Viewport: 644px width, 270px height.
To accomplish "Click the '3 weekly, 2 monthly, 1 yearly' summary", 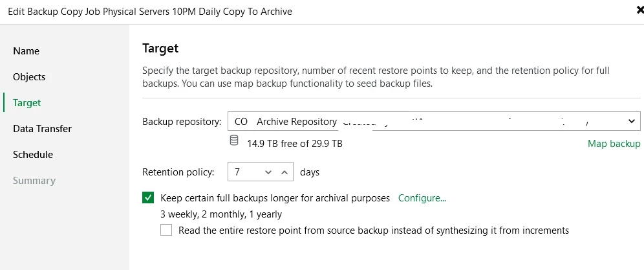I will click(221, 214).
